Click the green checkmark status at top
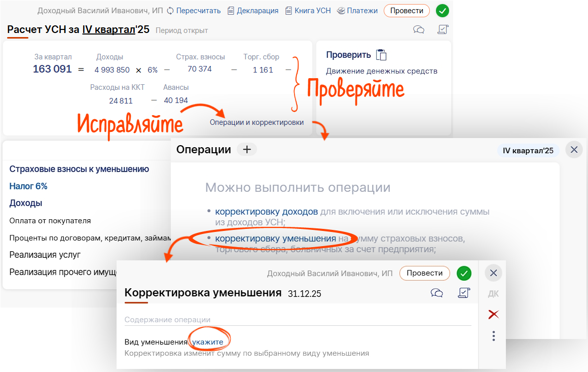 (x=443, y=11)
